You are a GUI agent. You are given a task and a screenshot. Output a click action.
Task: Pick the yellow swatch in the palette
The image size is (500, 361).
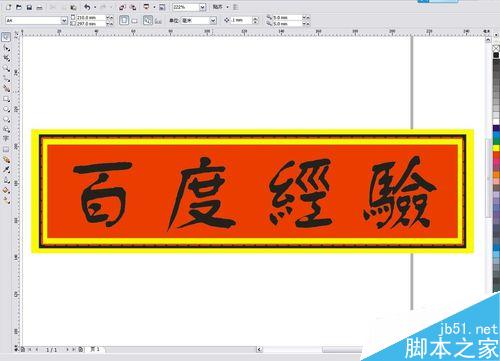point(496,148)
